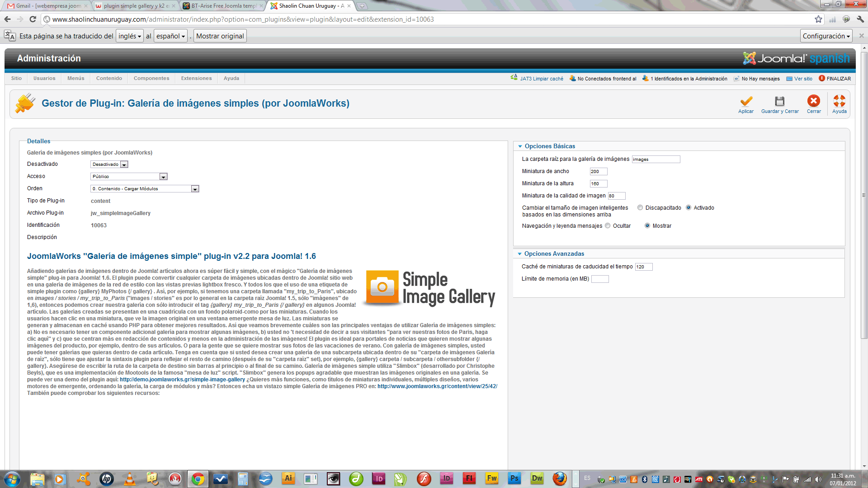868x488 pixels.
Task: Open Illustrator from the taskbar
Action: point(288,479)
